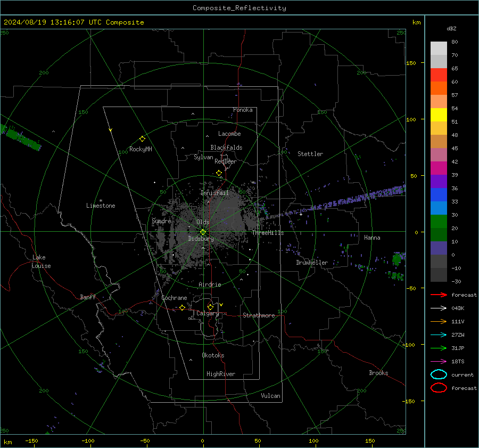Click the yellow diamond marker below RedDeer
The image size is (479, 448).
click(x=219, y=173)
